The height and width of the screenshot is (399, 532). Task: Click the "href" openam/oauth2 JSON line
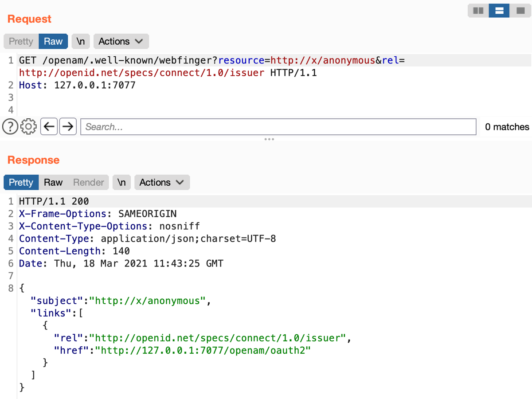click(182, 350)
